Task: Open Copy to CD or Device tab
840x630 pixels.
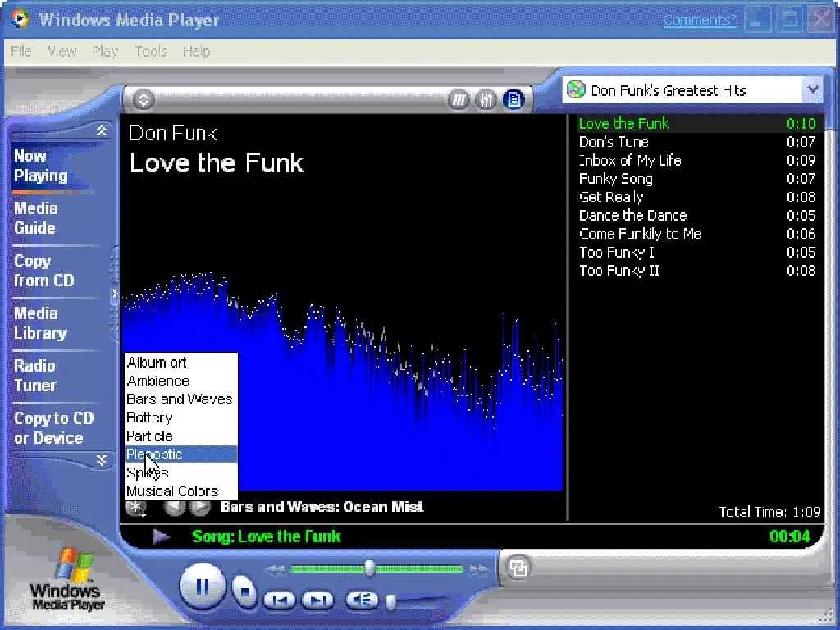Action: click(53, 428)
